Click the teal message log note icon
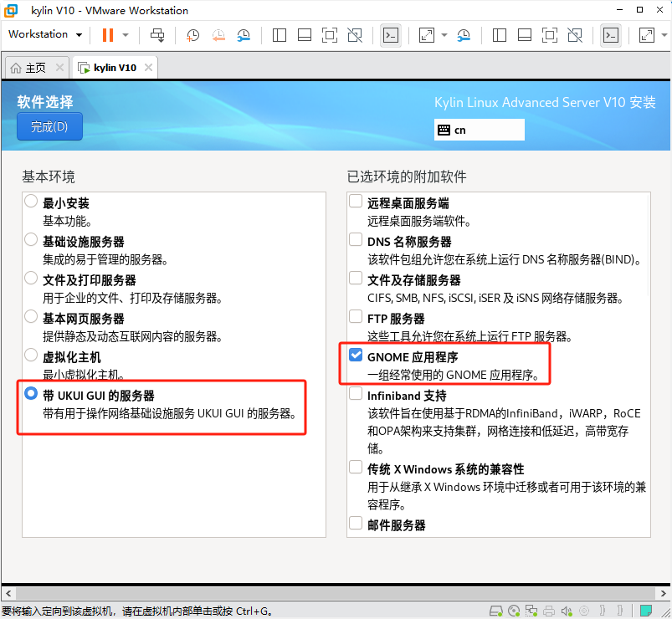This screenshot has height=619, width=672. pos(646,610)
